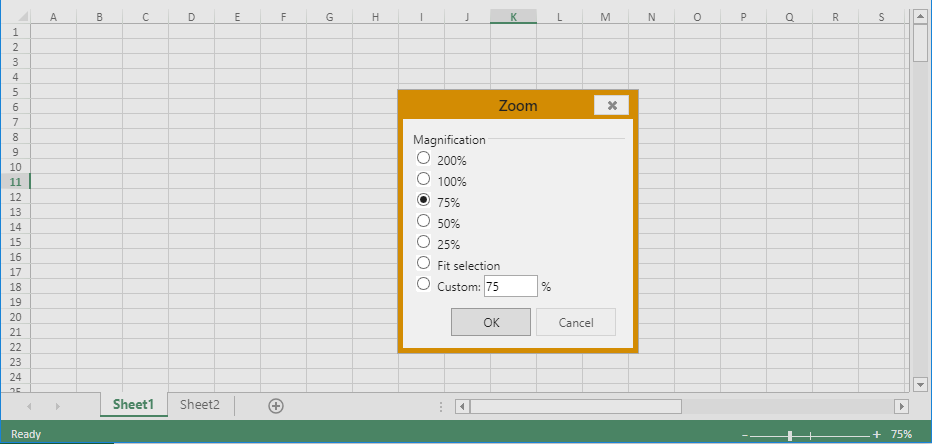This screenshot has height=444, width=932.
Task: Click the horizontal scrollbar left arrow
Action: coord(462,407)
